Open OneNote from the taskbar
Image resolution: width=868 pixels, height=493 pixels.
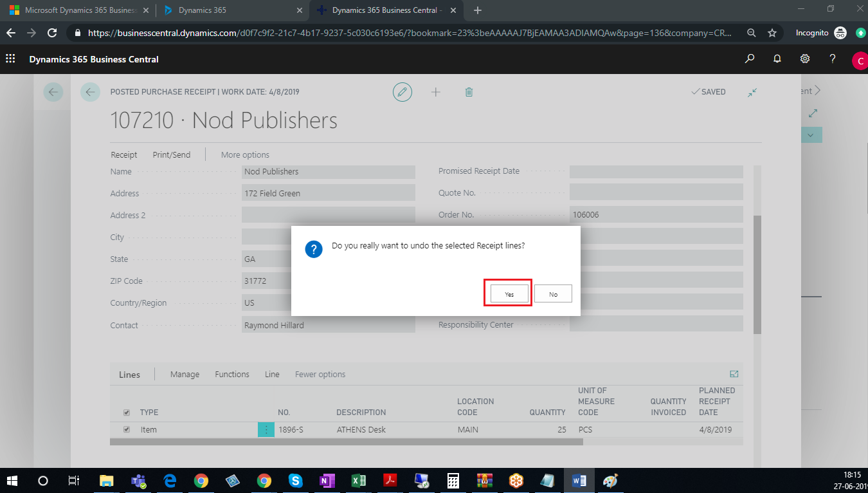click(x=327, y=481)
